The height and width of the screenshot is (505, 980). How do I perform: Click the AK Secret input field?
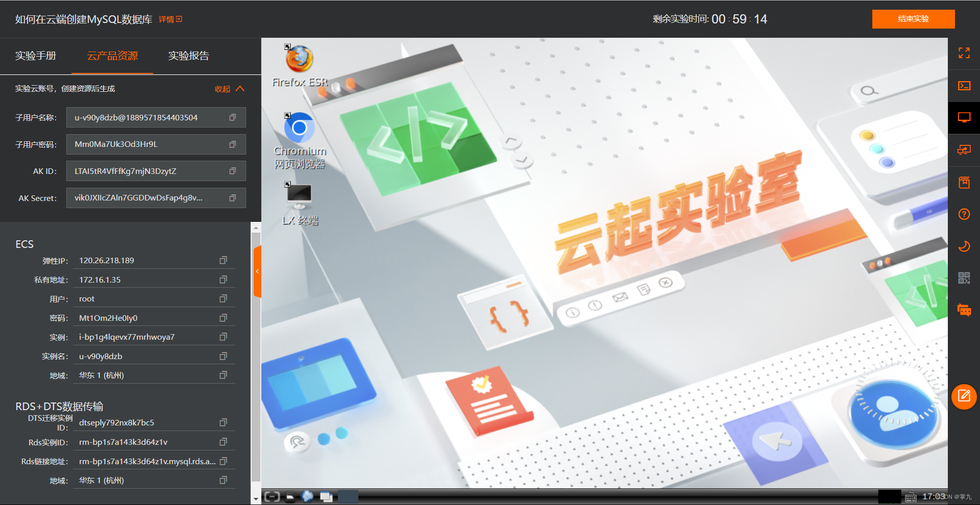tap(156, 198)
